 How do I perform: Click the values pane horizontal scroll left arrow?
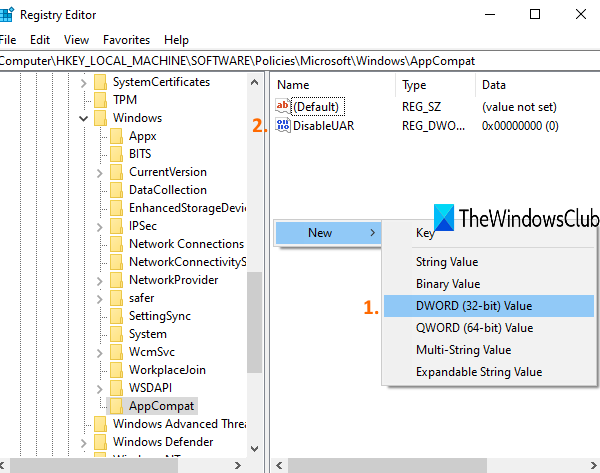279,465
